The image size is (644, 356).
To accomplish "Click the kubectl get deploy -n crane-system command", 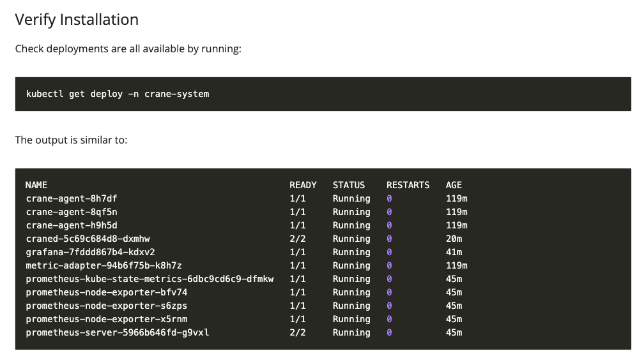I will pyautogui.click(x=118, y=94).
